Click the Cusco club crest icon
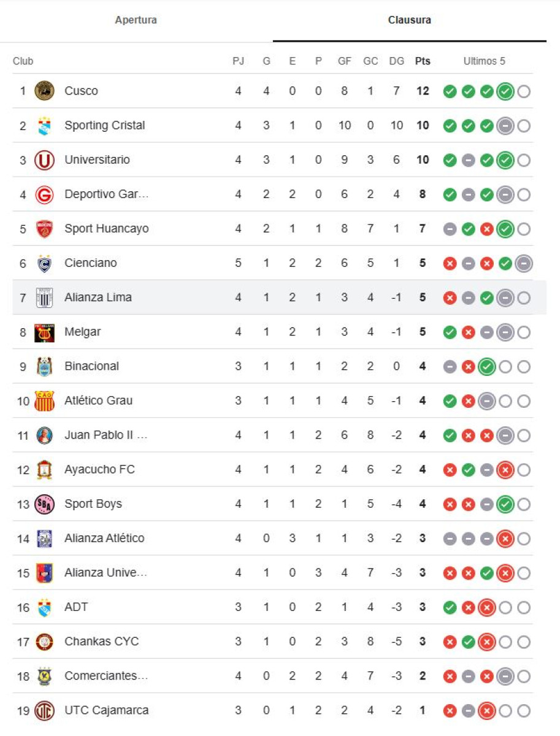 point(44,91)
